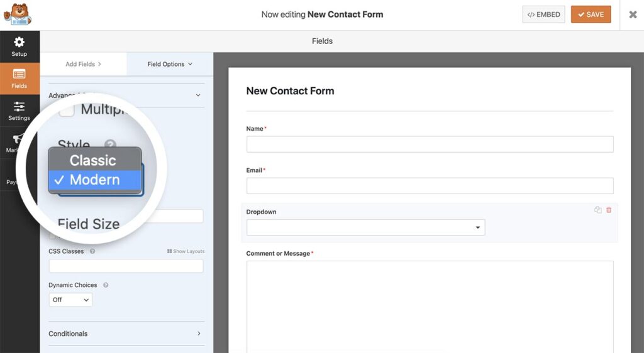The image size is (644, 353).
Task: Click the Fields heading in the top bar
Action: 322,41
